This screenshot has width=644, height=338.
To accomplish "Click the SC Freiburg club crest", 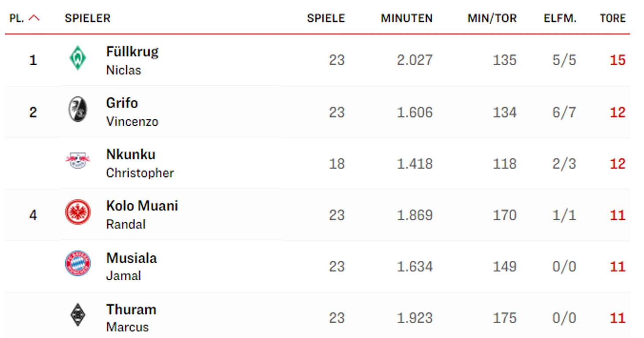I will point(78,110).
